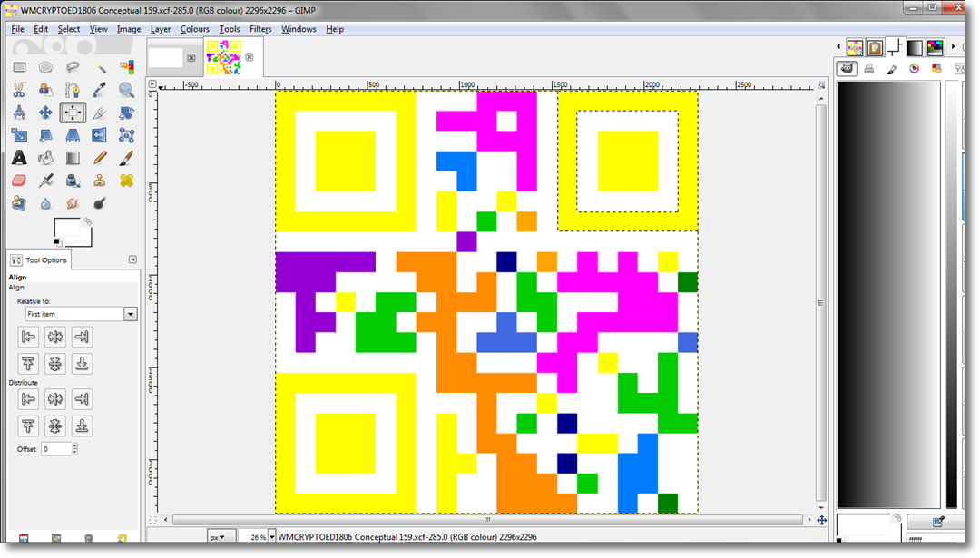Select the Ink tool
The width and height of the screenshot is (980, 558).
coord(73,181)
